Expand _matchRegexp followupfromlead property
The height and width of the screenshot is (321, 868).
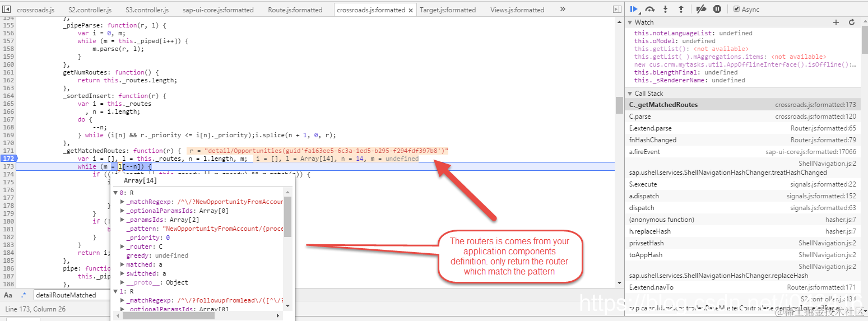pos(123,300)
